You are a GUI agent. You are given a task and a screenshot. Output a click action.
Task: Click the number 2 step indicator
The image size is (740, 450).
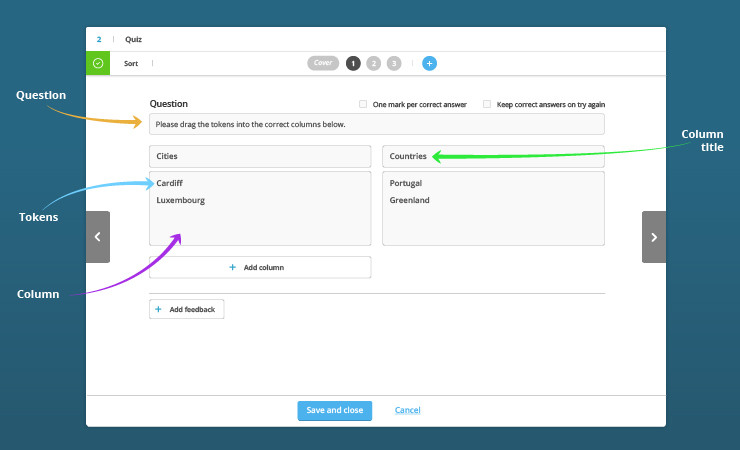pos(99,39)
